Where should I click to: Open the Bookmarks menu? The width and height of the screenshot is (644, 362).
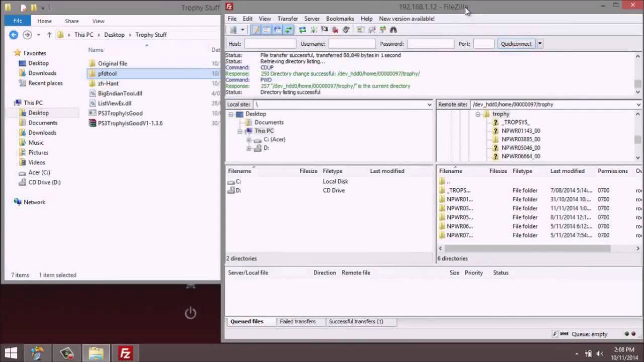340,19
